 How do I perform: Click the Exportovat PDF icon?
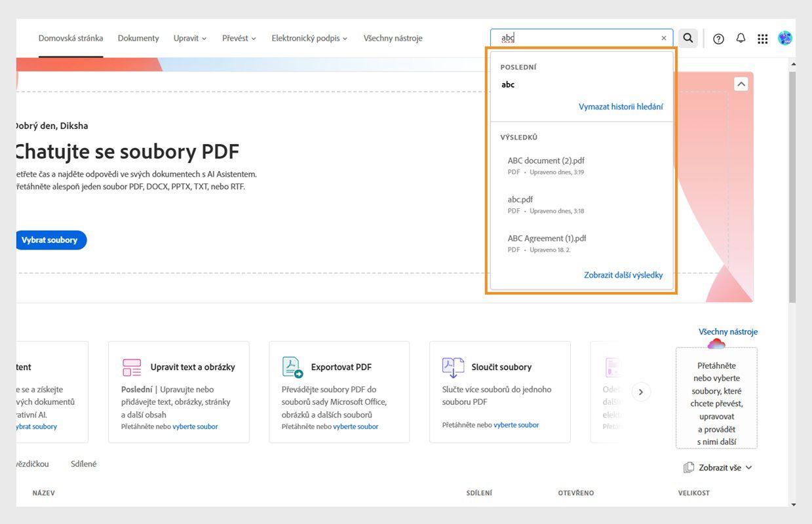[x=292, y=367]
